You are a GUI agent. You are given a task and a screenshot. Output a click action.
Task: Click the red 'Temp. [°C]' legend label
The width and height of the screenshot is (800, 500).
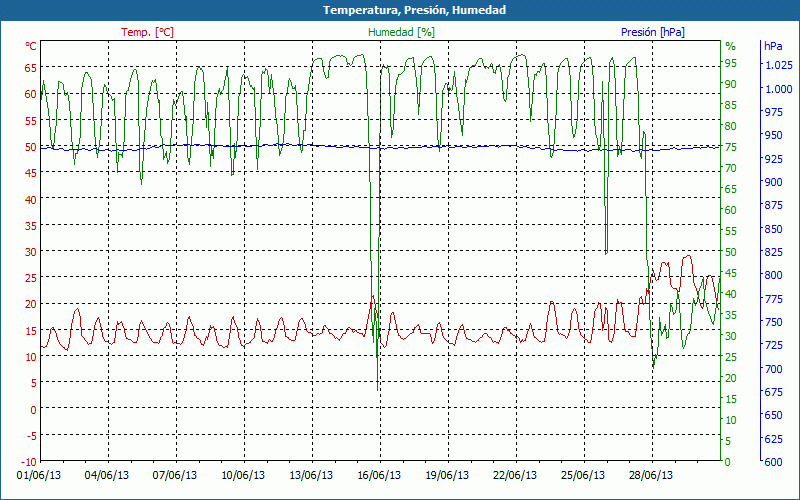pos(147,32)
